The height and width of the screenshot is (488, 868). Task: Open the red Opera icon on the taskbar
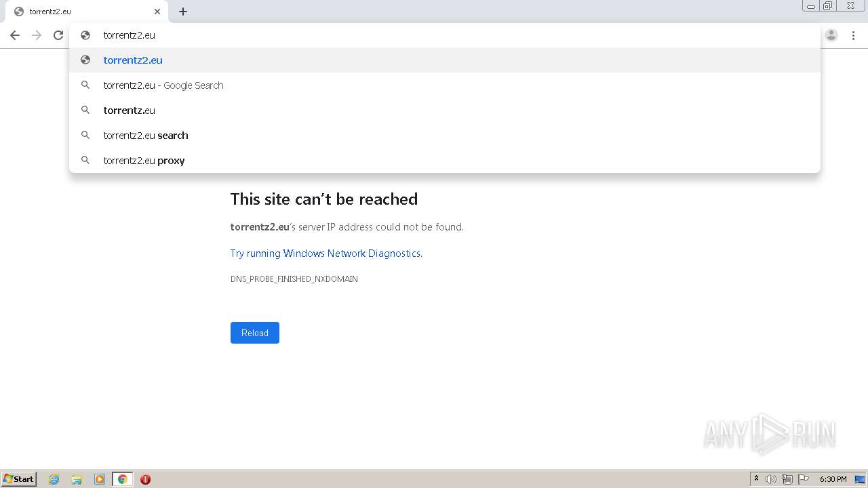pyautogui.click(x=145, y=479)
